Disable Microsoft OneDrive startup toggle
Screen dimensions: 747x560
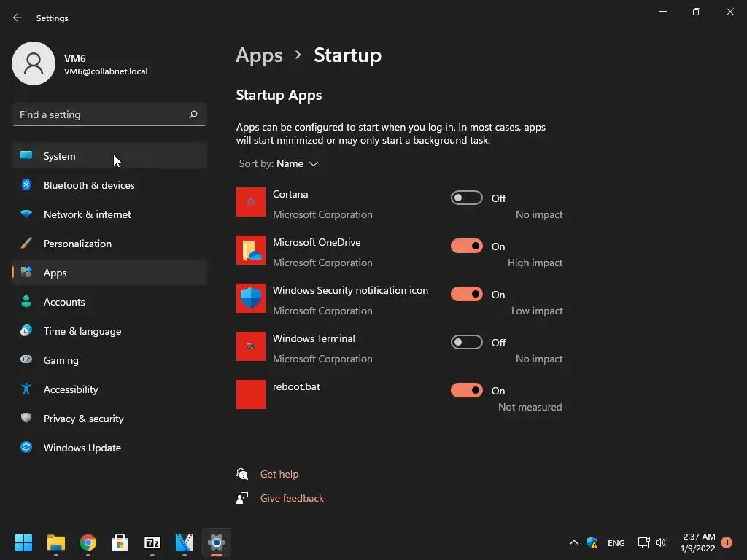point(466,246)
